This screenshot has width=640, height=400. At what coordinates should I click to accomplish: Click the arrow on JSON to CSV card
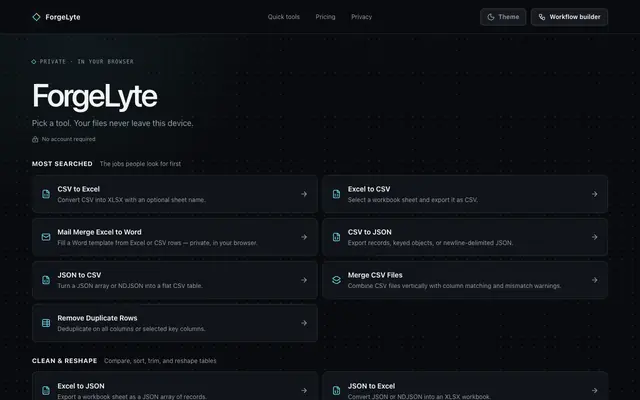coord(304,280)
